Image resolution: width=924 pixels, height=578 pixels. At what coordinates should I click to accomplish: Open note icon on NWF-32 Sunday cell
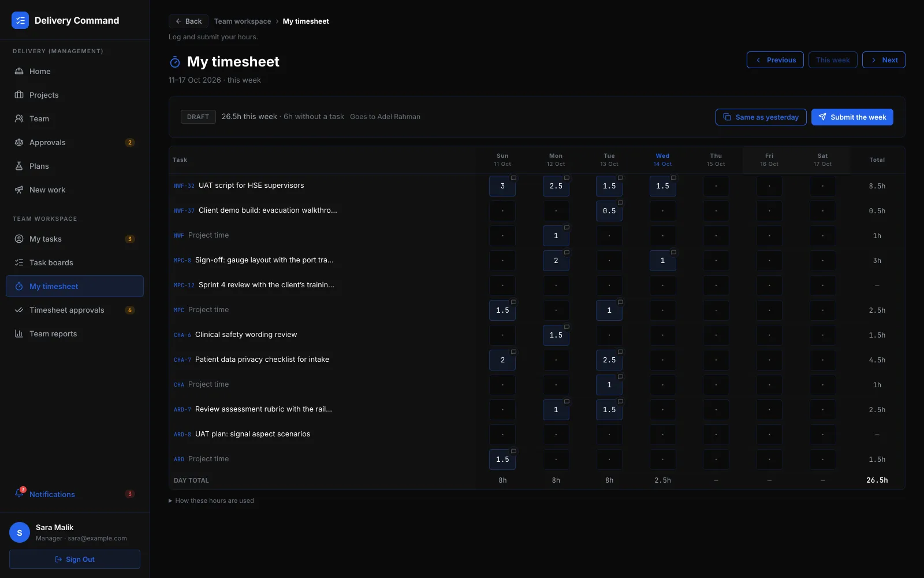click(513, 177)
